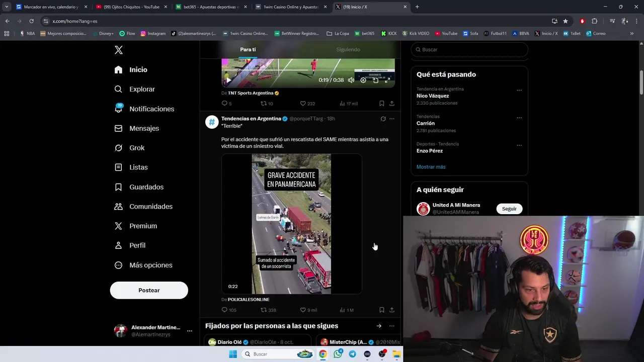The height and width of the screenshot is (362, 644).
Task: Mute the TNT Sports video volume
Action: (351, 80)
